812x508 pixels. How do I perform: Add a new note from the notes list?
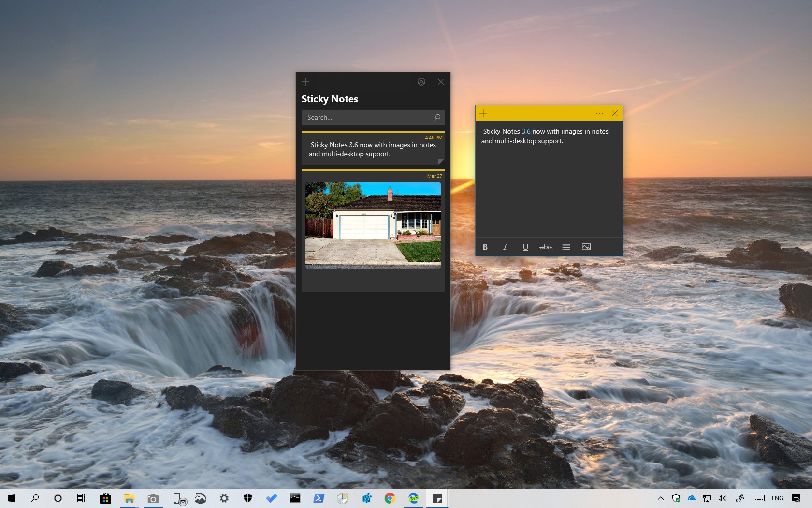point(305,82)
